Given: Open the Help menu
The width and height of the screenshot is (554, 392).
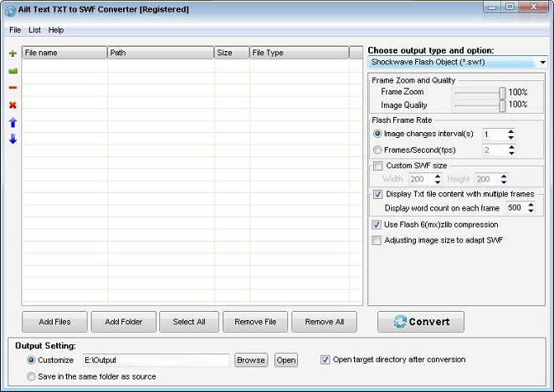Looking at the screenshot, I should click(x=56, y=30).
